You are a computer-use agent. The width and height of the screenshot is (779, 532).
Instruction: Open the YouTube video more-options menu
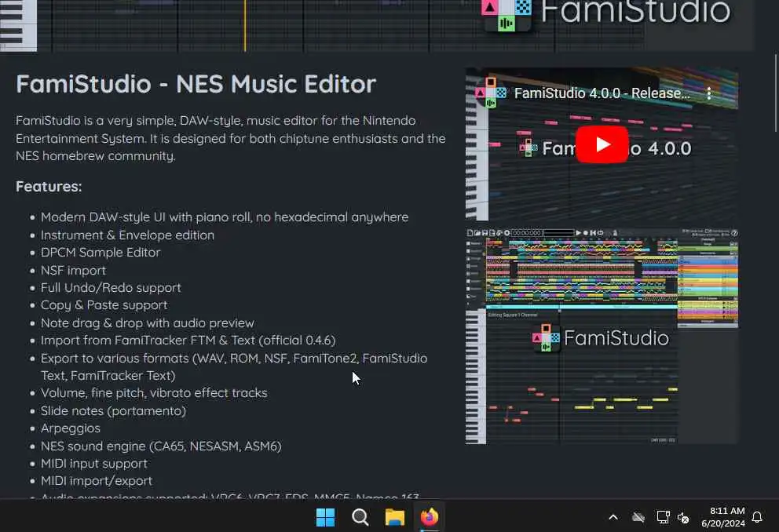(709, 93)
